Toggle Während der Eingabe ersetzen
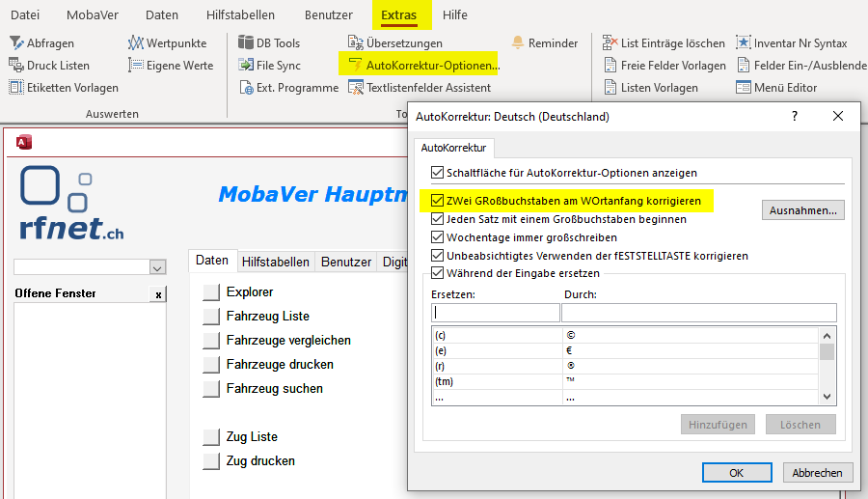 437,273
